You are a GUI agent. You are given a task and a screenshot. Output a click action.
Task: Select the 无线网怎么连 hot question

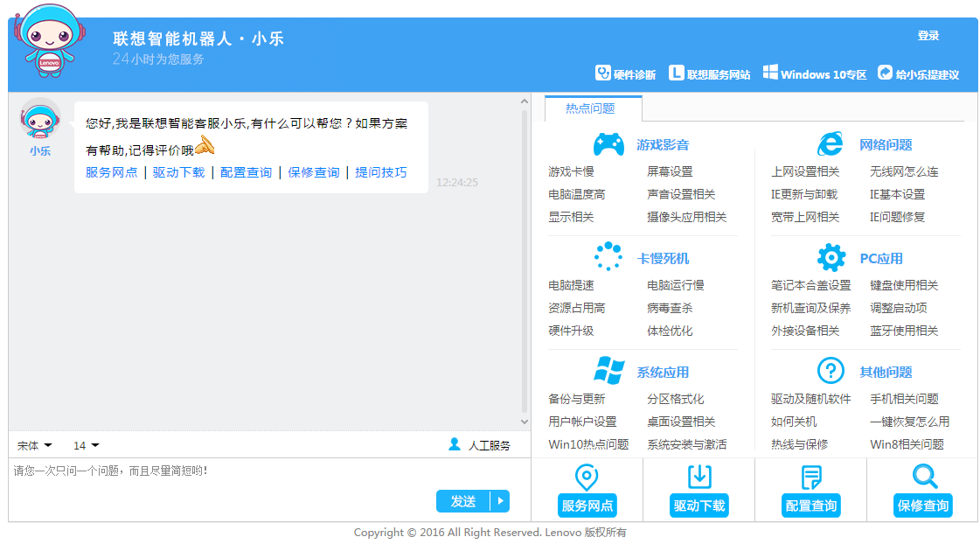[904, 172]
